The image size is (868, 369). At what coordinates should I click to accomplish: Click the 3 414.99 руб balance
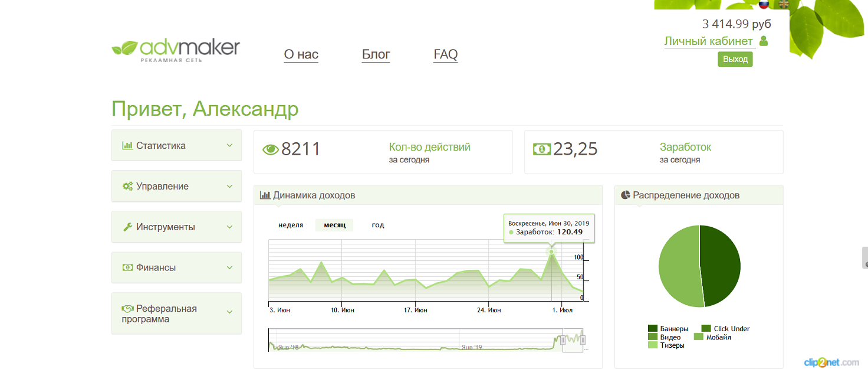pos(737,24)
